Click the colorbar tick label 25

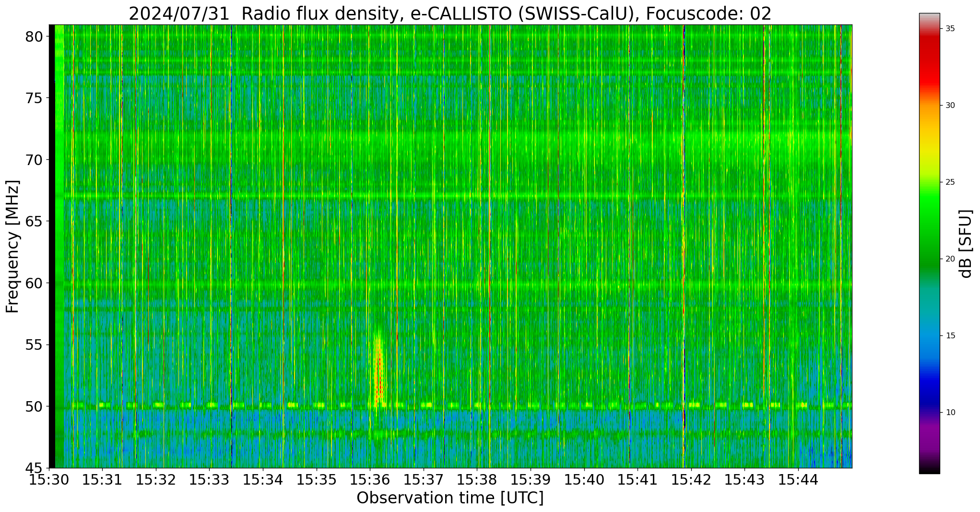[x=950, y=182]
